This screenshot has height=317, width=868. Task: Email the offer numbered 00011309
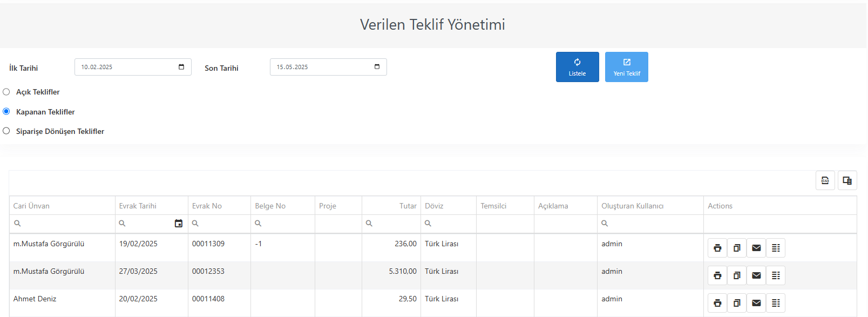click(756, 248)
